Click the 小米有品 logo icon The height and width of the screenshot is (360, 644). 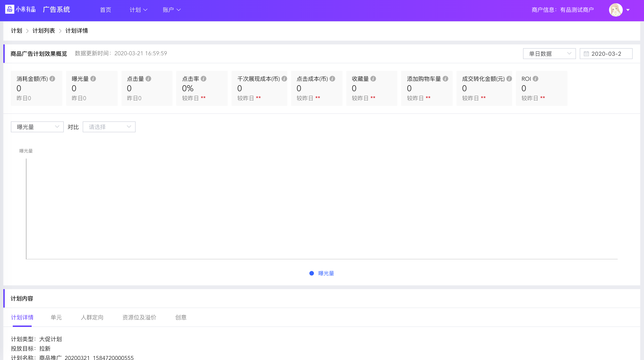pos(10,9)
